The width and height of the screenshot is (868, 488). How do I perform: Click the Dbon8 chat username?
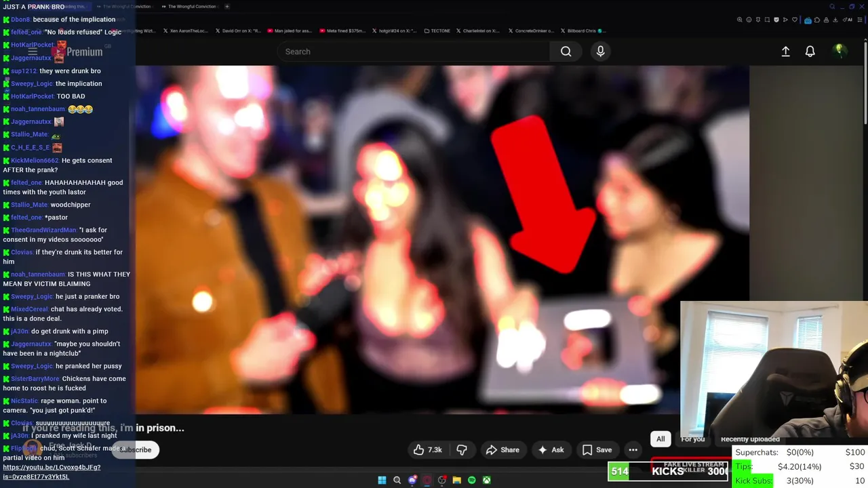pos(20,20)
